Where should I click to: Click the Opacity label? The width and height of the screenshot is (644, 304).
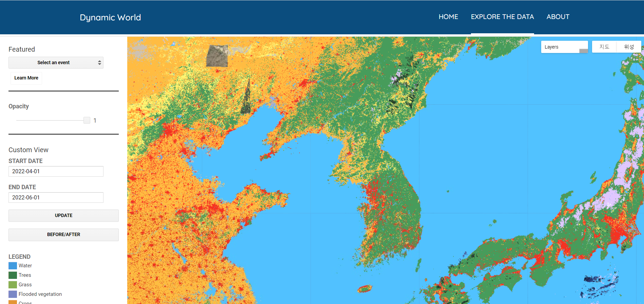click(19, 106)
